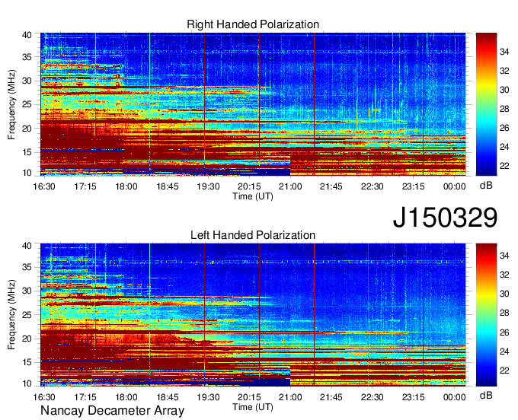Click the Right Handed plot's color scale bar
This screenshot has height=420, width=518.
click(486, 104)
